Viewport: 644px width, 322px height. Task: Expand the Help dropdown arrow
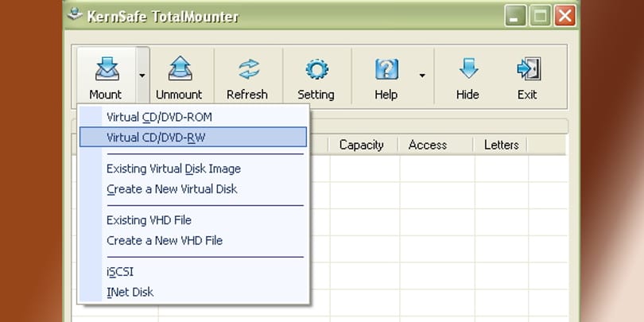(x=422, y=76)
